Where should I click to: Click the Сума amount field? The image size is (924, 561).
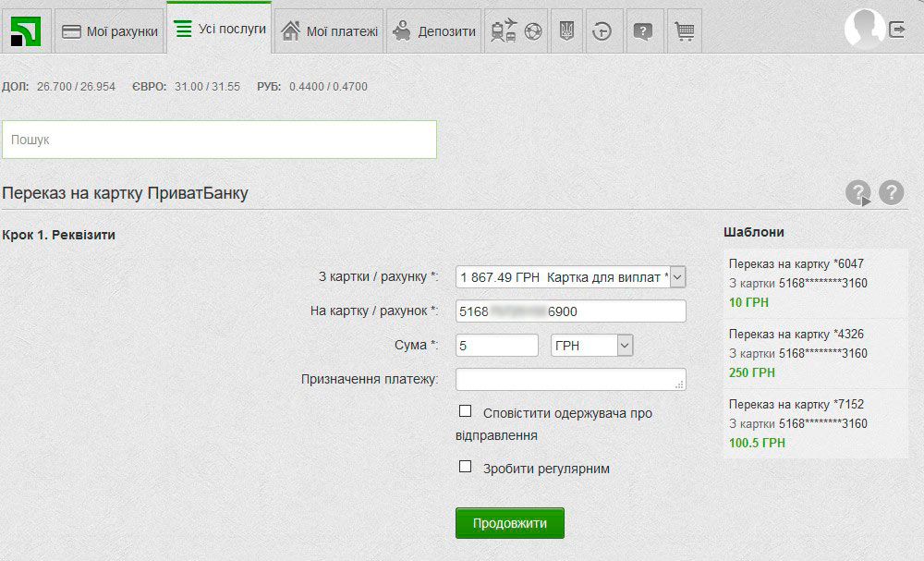(x=497, y=346)
